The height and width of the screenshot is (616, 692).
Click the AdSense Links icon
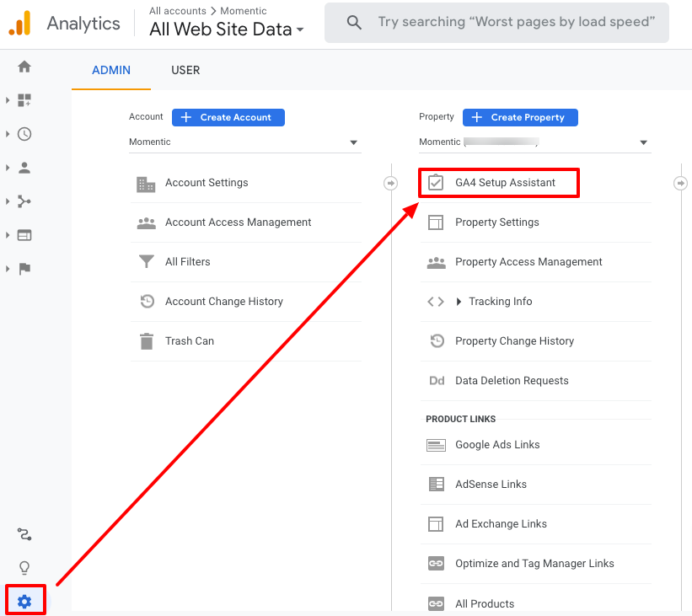point(437,484)
